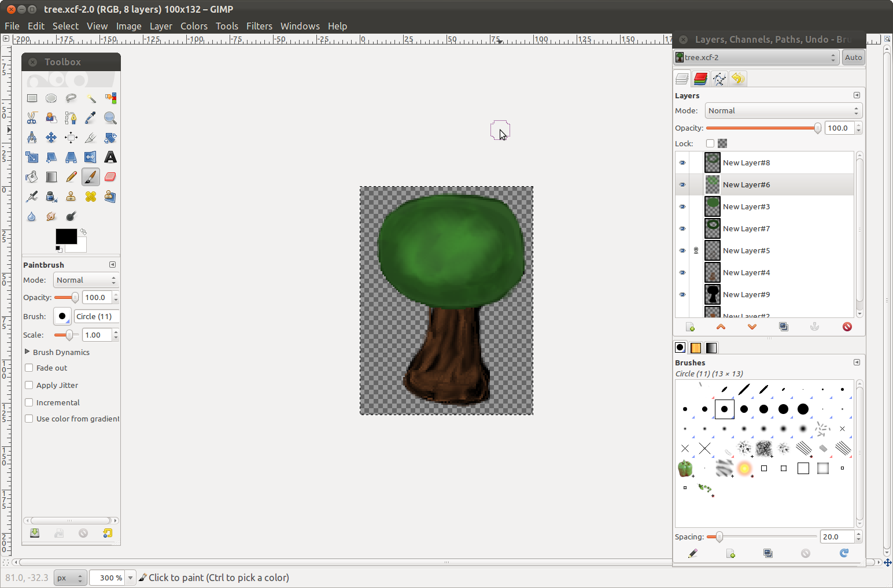Screen dimensions: 893x588
Task: Open the zoom percentage dropdown arrow
Action: click(x=131, y=578)
